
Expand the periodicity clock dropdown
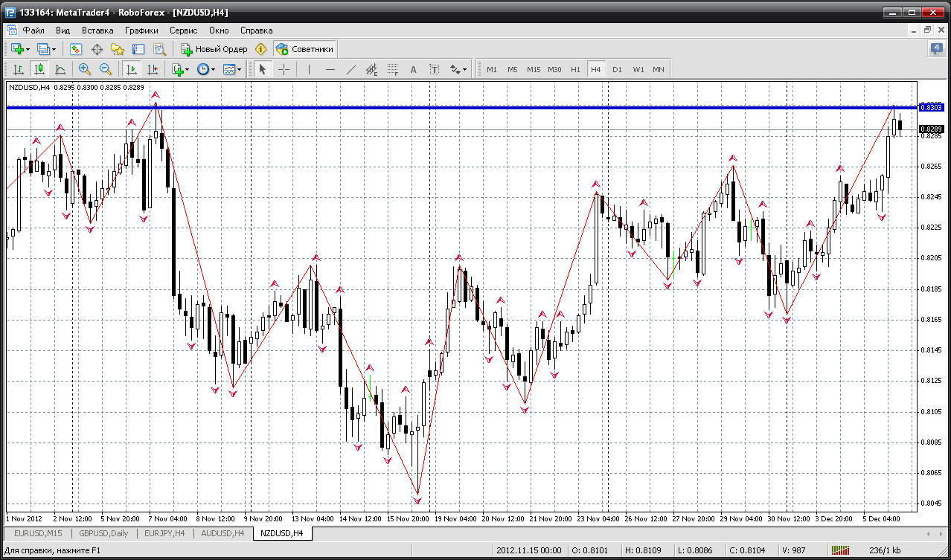[206, 69]
